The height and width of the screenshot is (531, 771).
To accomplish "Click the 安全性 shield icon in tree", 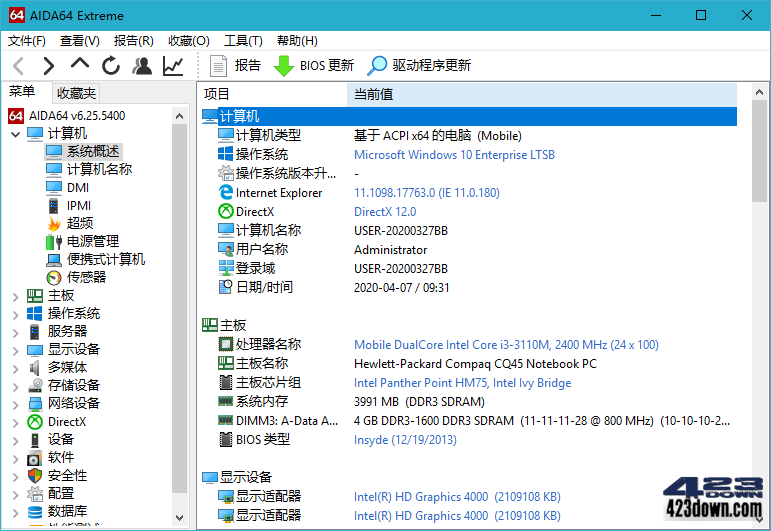I will click(x=35, y=475).
